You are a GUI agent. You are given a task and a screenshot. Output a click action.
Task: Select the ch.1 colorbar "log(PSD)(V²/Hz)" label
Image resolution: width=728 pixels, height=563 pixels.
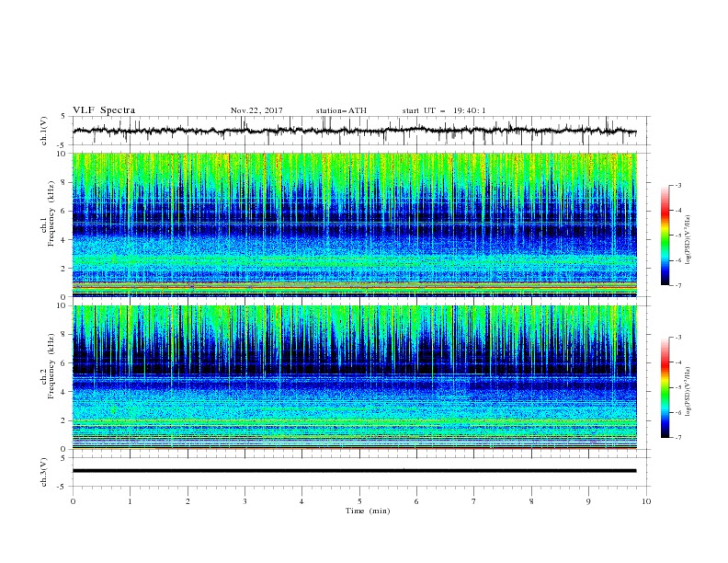coord(689,239)
